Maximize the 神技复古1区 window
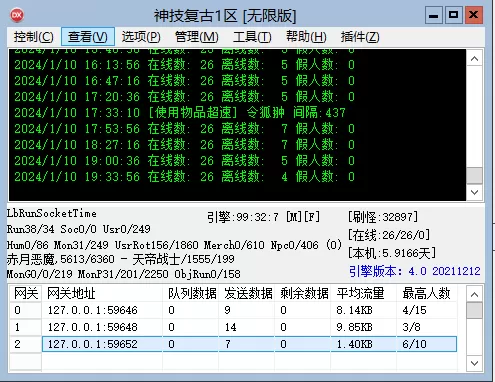The height and width of the screenshot is (382, 495). point(453,15)
